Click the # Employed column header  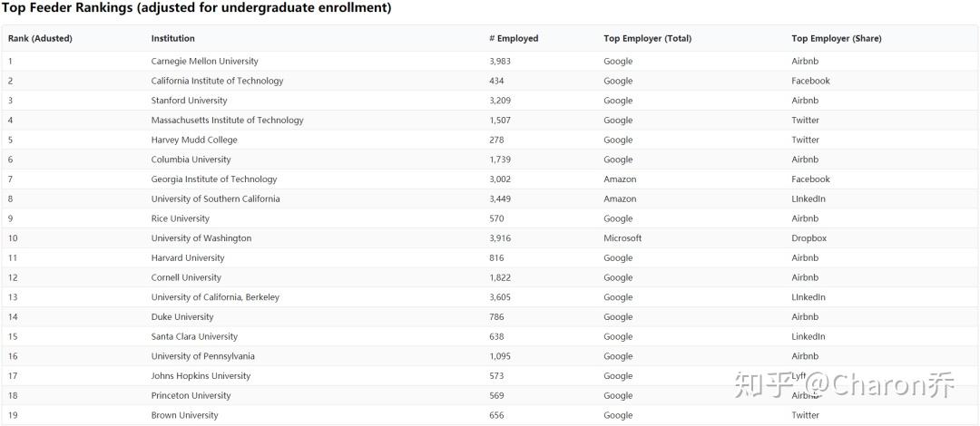click(x=514, y=39)
